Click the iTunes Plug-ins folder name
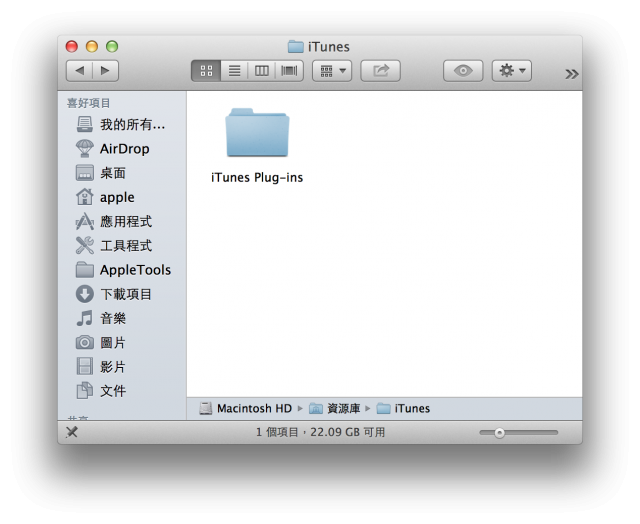This screenshot has height=524, width=640. [x=257, y=178]
